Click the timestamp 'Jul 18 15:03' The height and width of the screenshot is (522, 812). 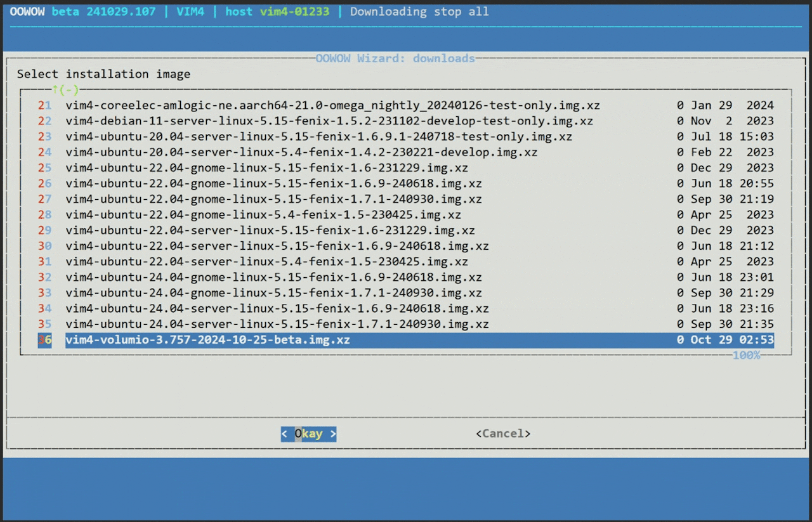[x=732, y=136]
